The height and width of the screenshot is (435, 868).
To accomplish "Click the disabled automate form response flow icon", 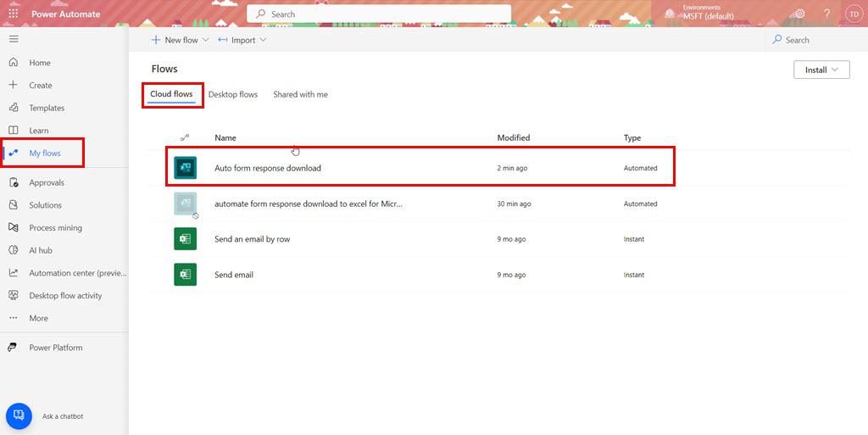I will (186, 204).
